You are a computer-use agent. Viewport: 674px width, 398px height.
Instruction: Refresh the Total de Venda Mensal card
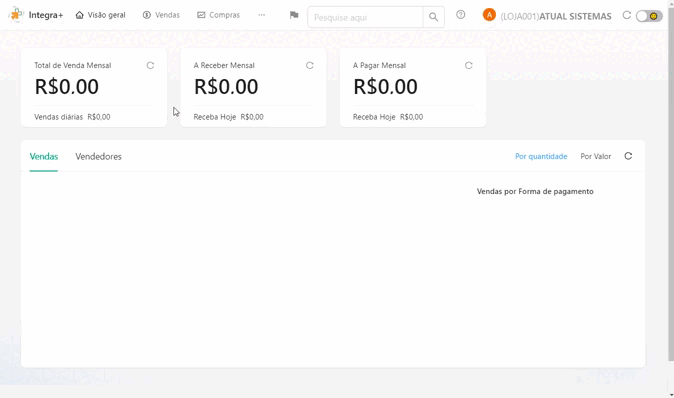point(150,65)
